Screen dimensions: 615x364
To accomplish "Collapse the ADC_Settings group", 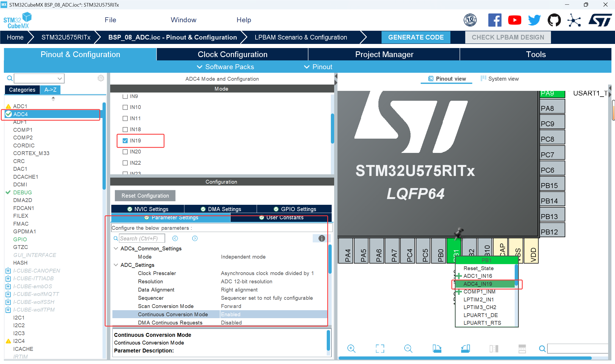I will (116, 265).
